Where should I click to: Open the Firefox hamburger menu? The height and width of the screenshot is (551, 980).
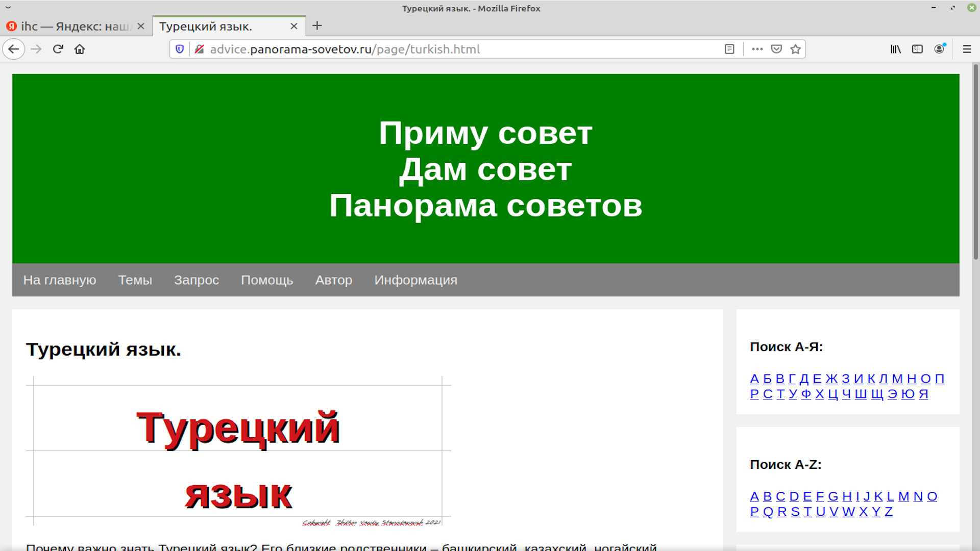(968, 49)
